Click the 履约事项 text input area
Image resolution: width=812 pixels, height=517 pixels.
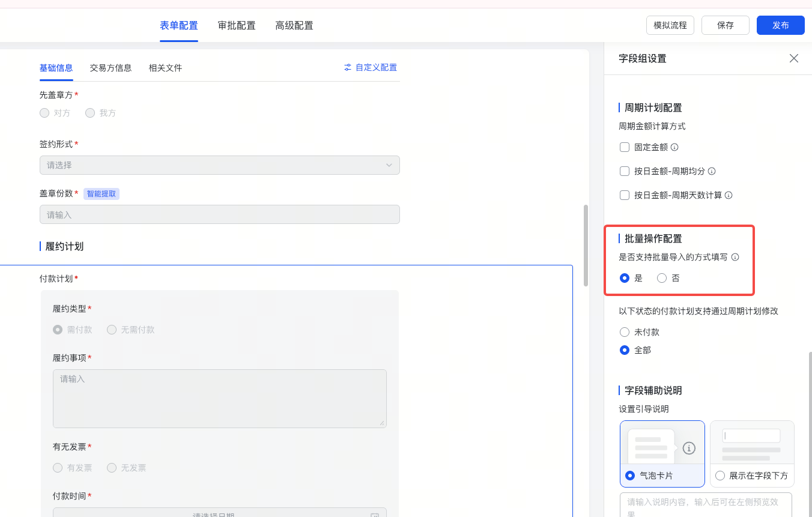[x=220, y=398]
